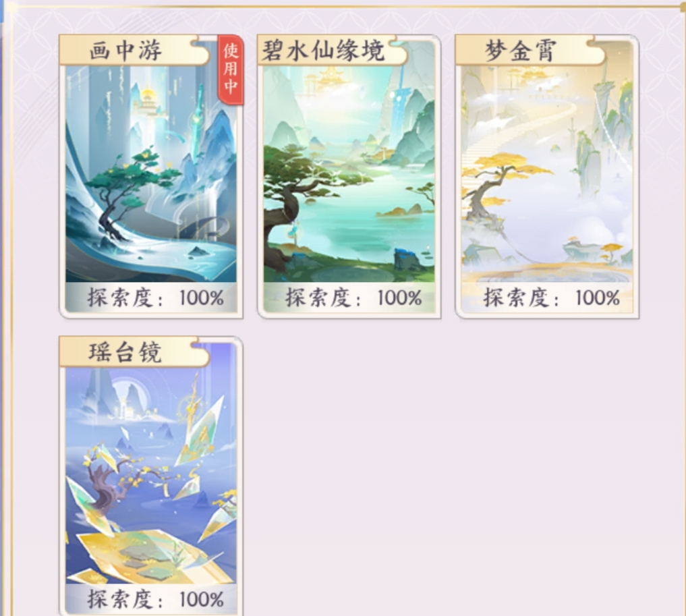Pick the 梦金霄 cloud landscape artwork
The image size is (686, 616).
547,173
